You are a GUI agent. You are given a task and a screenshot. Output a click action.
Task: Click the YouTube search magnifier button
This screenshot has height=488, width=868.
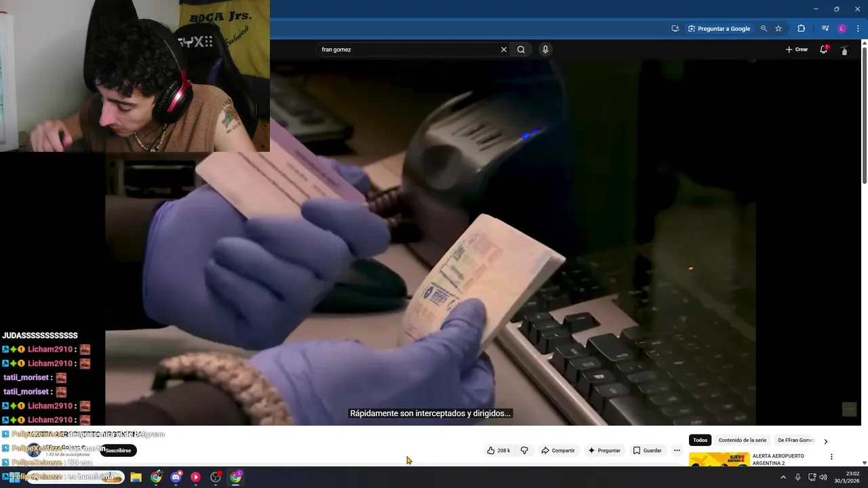coord(521,49)
